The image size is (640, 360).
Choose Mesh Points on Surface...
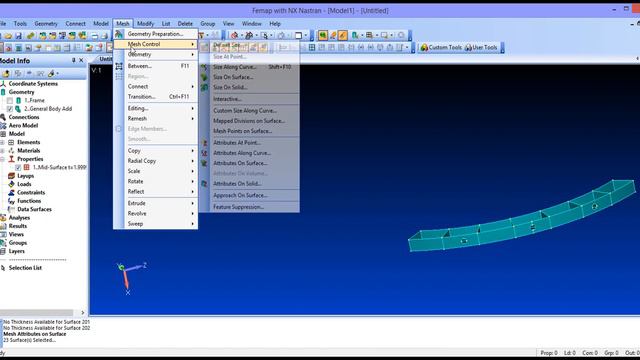click(x=249, y=131)
